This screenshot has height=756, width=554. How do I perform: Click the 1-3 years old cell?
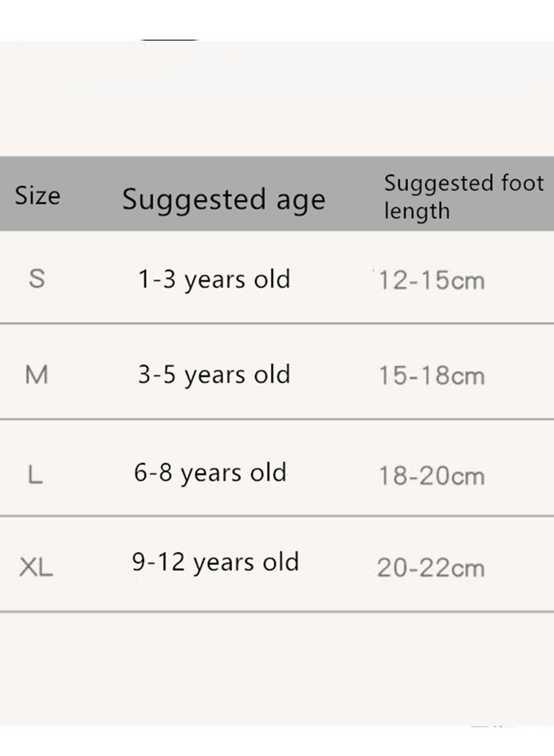[x=215, y=280]
